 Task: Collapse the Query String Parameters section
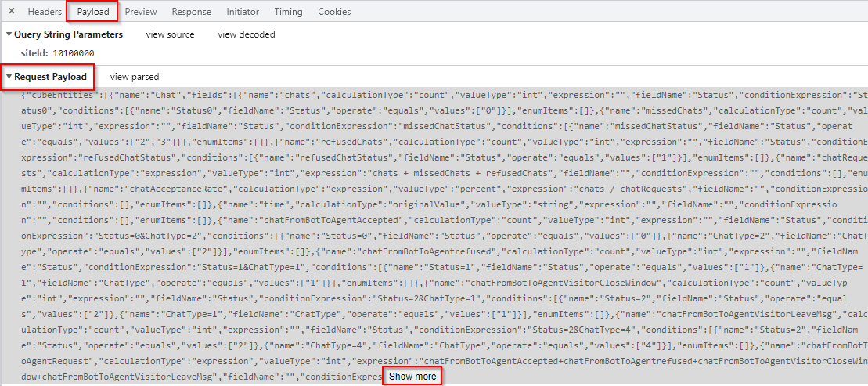coord(9,34)
